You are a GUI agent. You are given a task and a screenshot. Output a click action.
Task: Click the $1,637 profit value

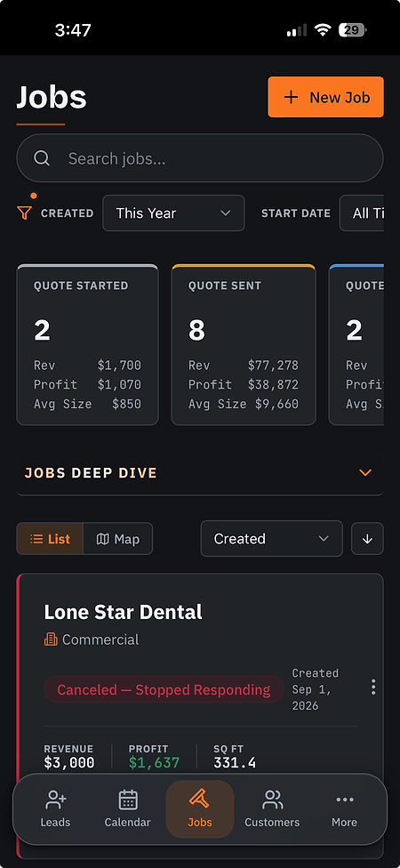click(x=155, y=763)
